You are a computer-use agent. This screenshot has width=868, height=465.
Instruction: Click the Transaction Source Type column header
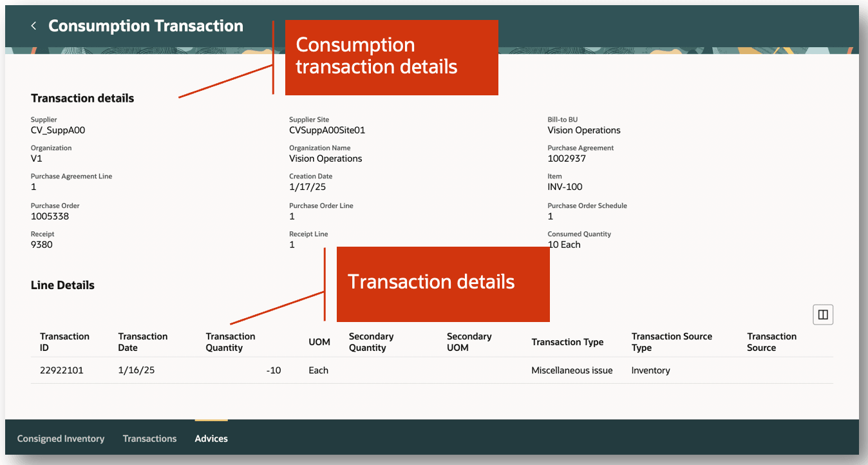(672, 341)
